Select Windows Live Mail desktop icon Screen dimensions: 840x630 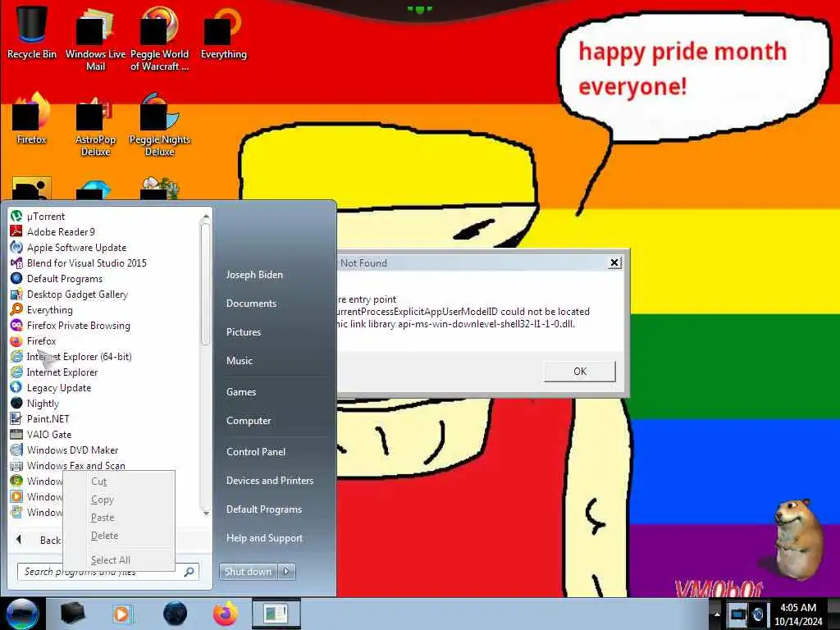95,39
